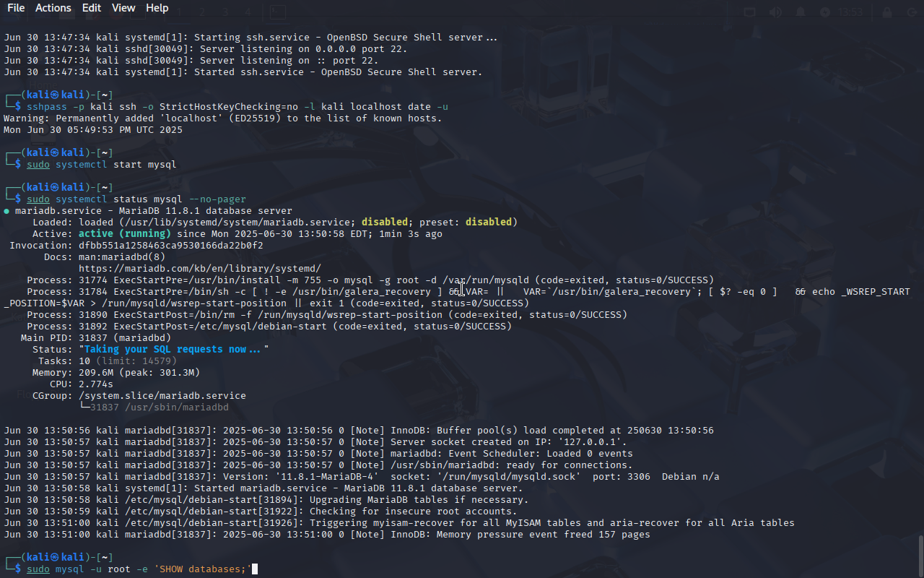Image resolution: width=924 pixels, height=578 pixels.
Task: Click the 'Memory: 209.6M' line
Action: pos(116,373)
